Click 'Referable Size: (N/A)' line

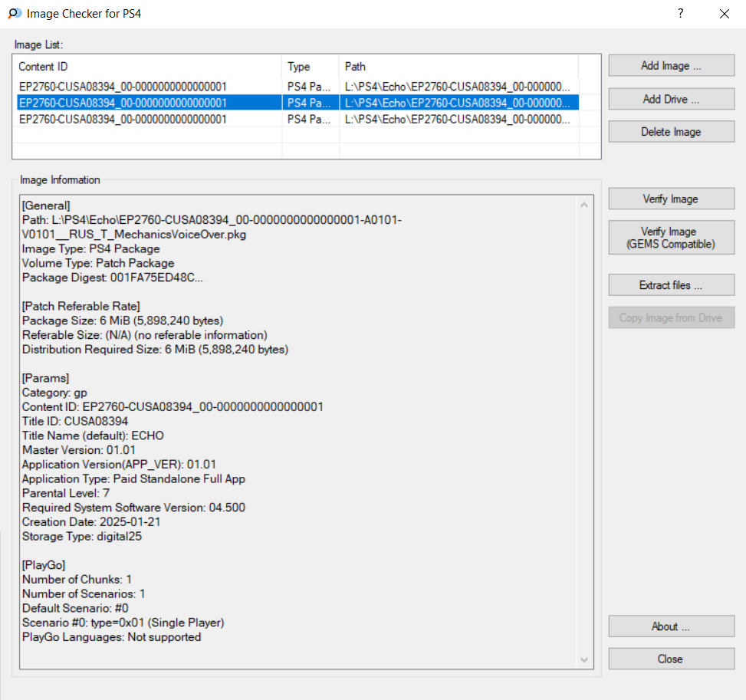click(x=145, y=335)
